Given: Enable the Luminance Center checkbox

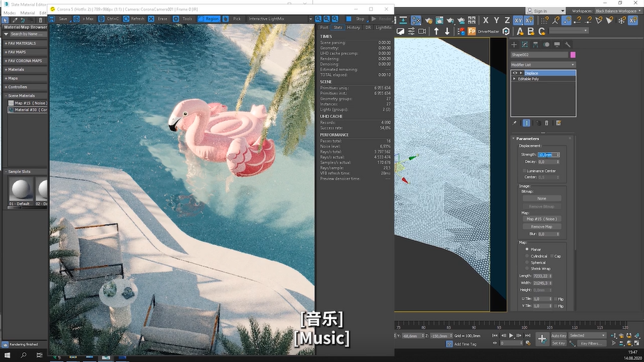Looking at the screenshot, I should (524, 171).
